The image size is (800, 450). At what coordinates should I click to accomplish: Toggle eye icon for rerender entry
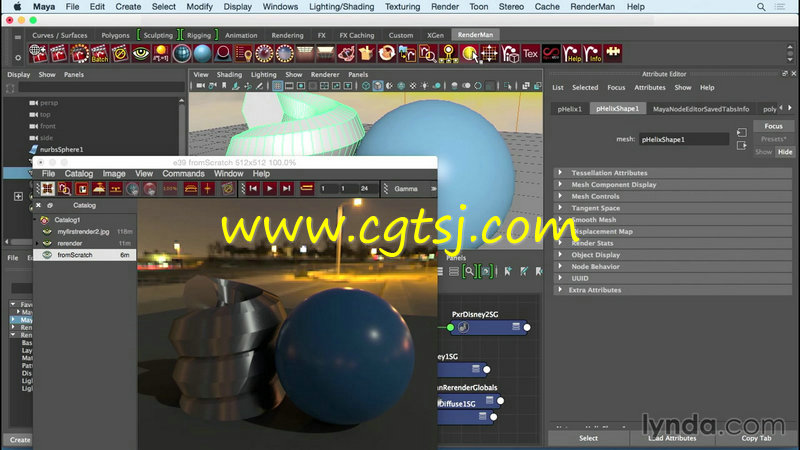pyautogui.click(x=47, y=243)
